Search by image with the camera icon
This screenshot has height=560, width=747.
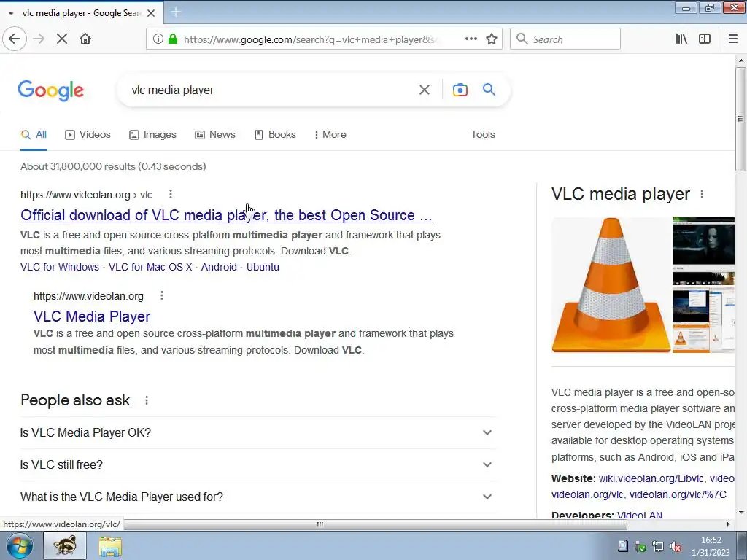click(x=460, y=90)
